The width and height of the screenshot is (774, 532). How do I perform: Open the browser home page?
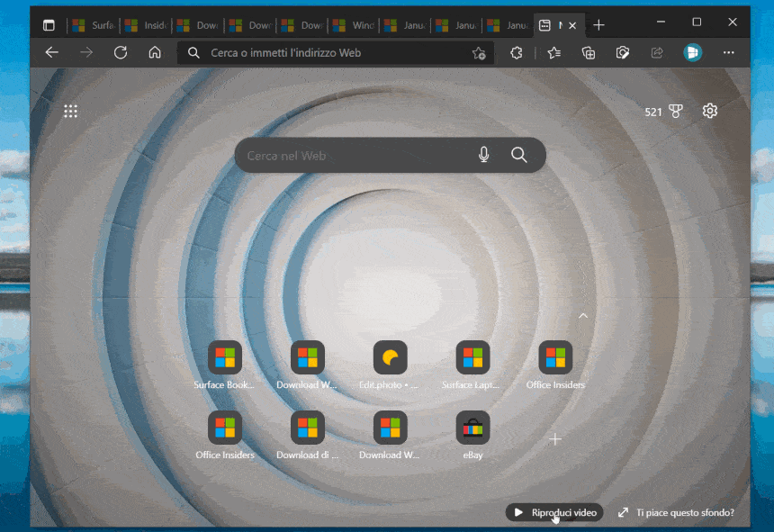(155, 53)
